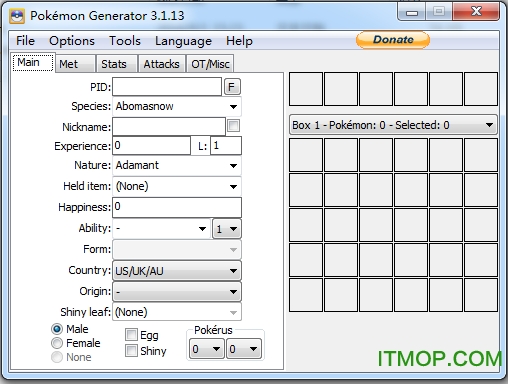Open the Tools menu
This screenshot has width=508, height=384.
click(125, 41)
